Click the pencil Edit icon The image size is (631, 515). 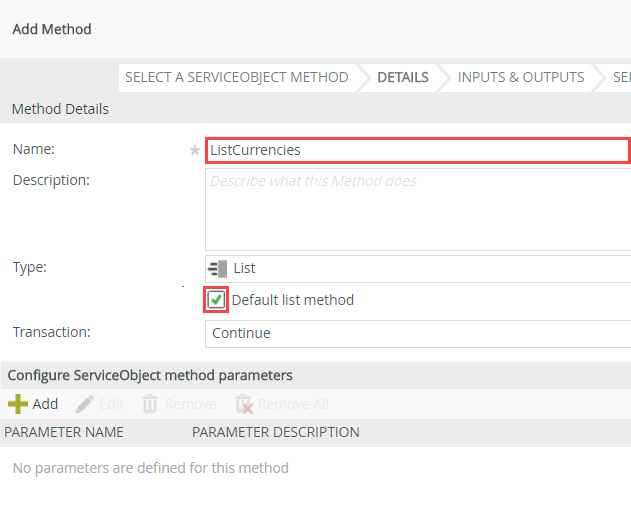click(85, 404)
